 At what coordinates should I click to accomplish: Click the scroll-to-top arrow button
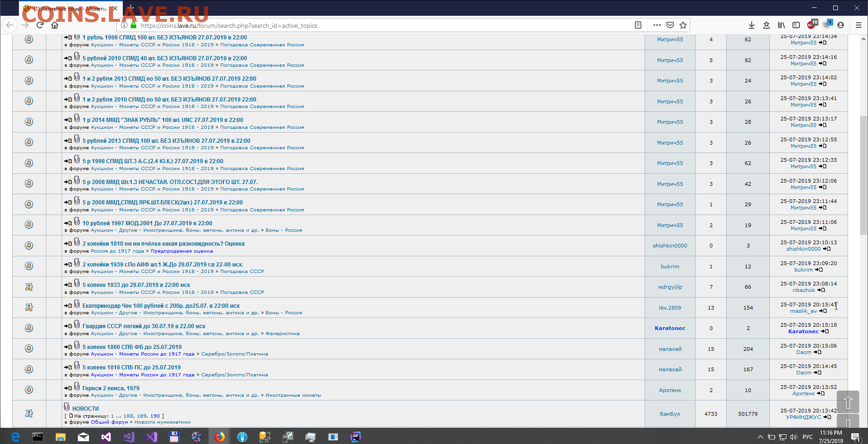tap(848, 403)
